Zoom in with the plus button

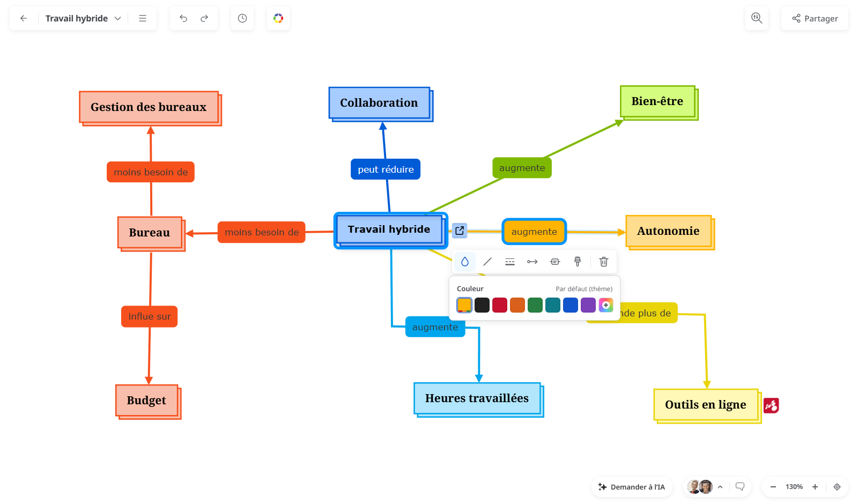(815, 487)
